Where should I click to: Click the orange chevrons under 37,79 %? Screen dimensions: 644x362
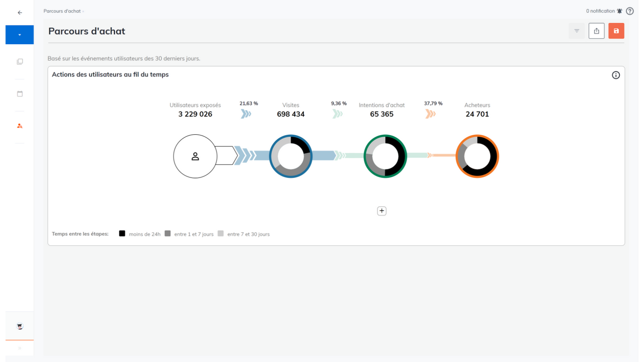click(x=430, y=114)
